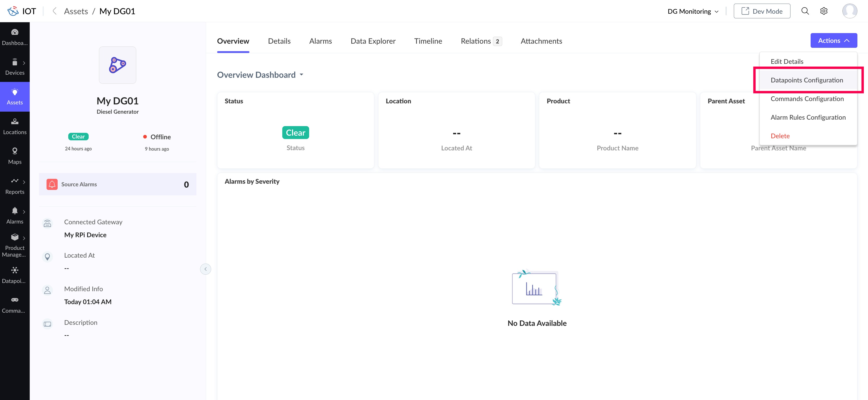
Task: Collapse the Actions dropdown button
Action: point(833,40)
